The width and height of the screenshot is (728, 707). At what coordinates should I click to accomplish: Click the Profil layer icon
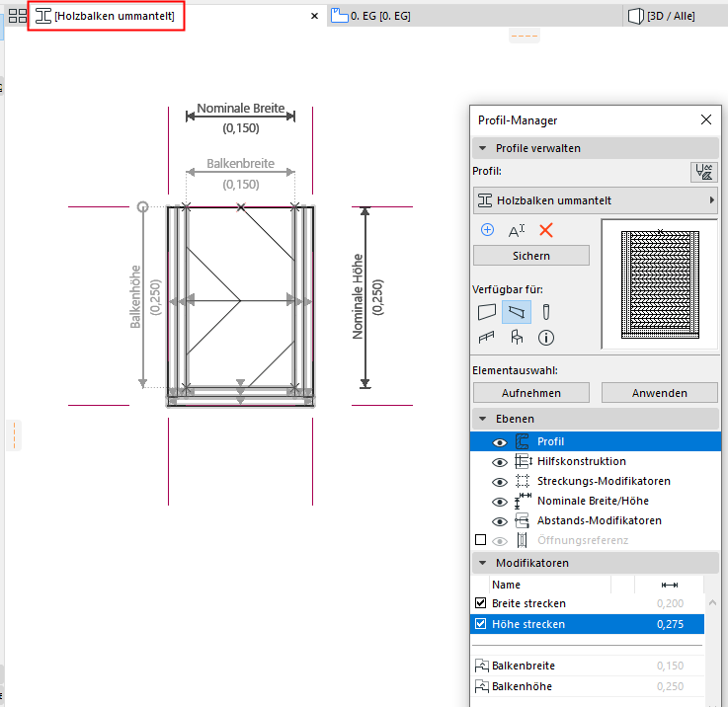(x=523, y=441)
